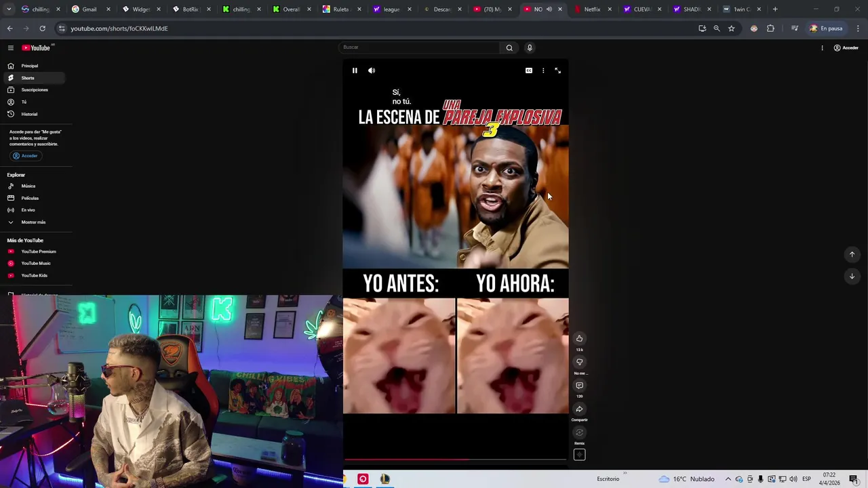Open the weather widget 16°C Nublado

pyautogui.click(x=686, y=479)
